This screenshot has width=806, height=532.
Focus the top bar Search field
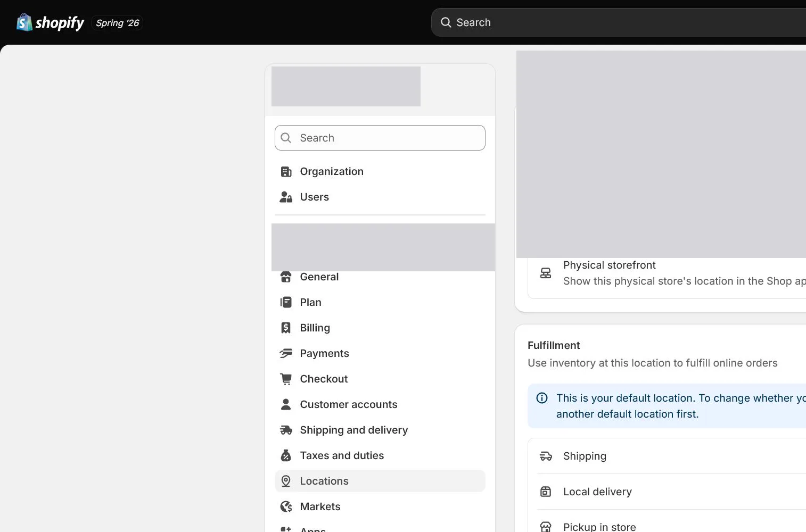pyautogui.click(x=619, y=22)
